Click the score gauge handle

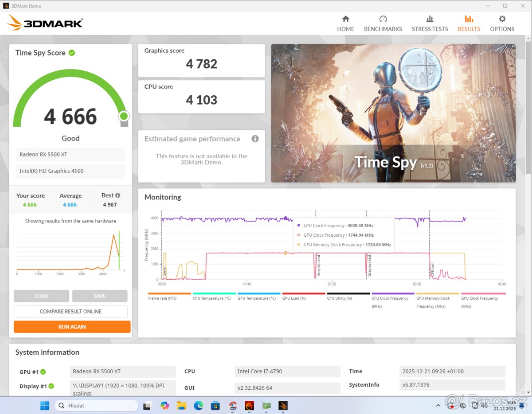pyautogui.click(x=124, y=116)
